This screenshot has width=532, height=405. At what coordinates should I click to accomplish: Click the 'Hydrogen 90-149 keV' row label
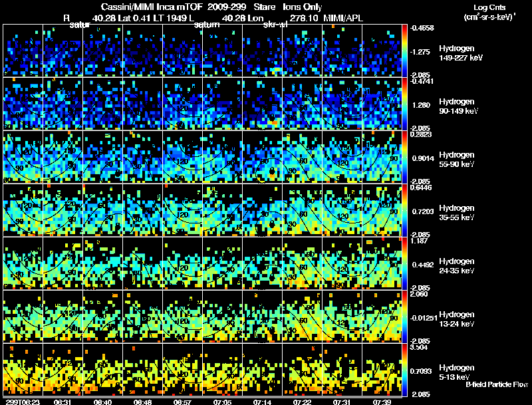click(x=458, y=106)
